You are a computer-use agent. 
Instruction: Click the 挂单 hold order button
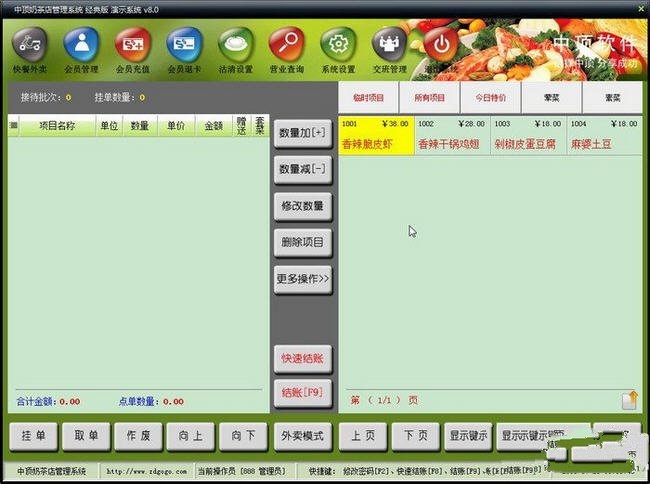[34, 436]
